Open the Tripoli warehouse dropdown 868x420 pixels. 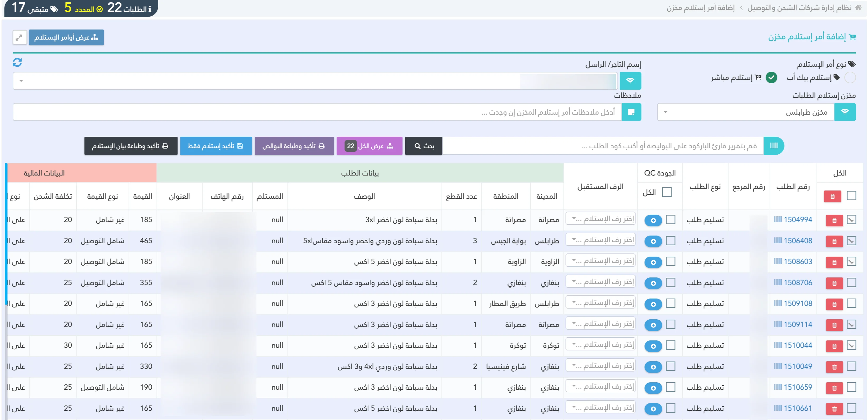click(746, 112)
